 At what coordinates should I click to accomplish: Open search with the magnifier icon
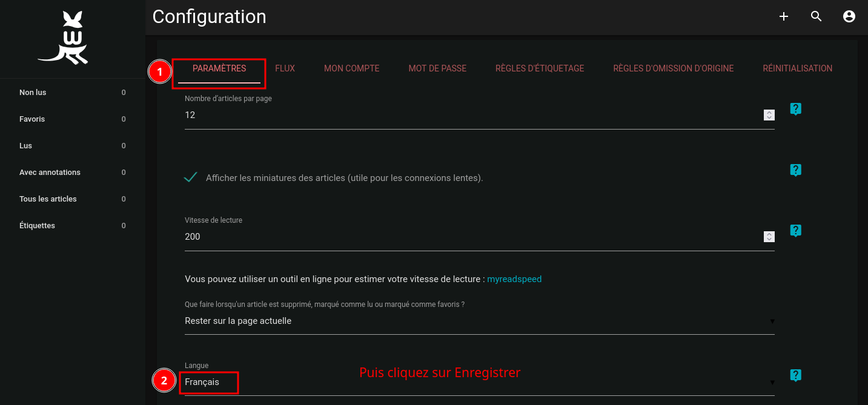coord(816,17)
